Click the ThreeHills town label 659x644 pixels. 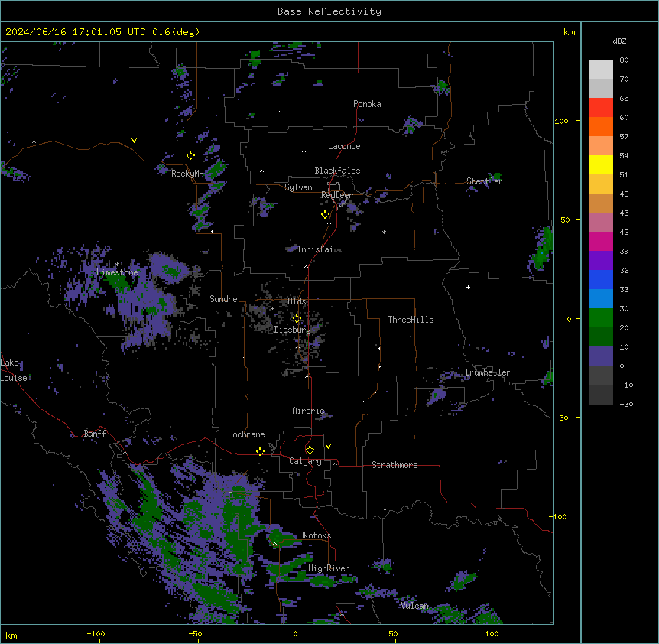(411, 320)
